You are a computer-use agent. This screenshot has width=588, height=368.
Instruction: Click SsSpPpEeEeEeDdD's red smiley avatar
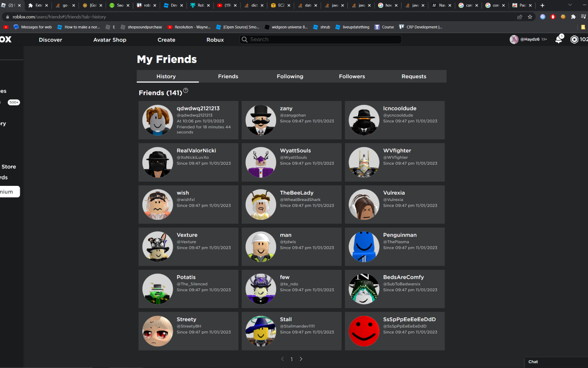pos(364,331)
